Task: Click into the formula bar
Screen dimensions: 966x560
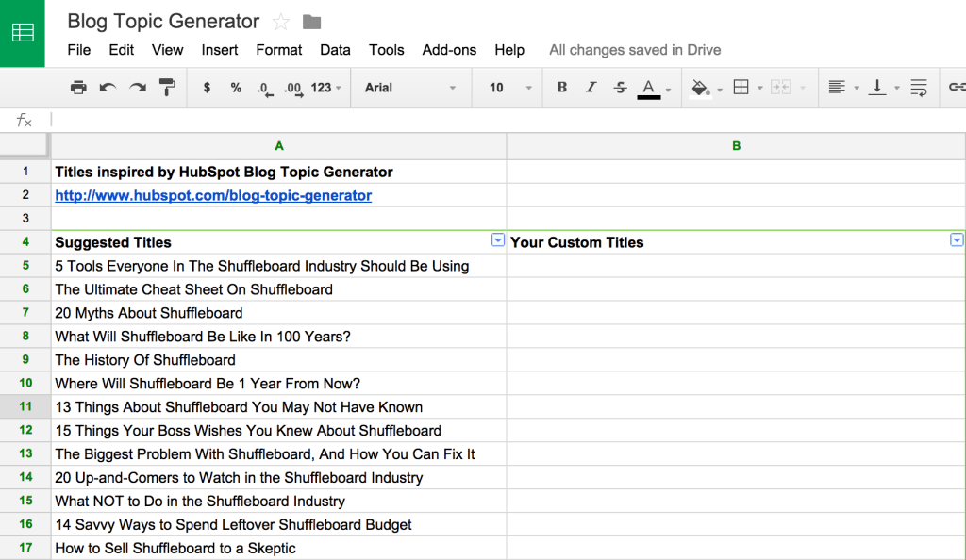Action: pyautogui.click(x=508, y=120)
